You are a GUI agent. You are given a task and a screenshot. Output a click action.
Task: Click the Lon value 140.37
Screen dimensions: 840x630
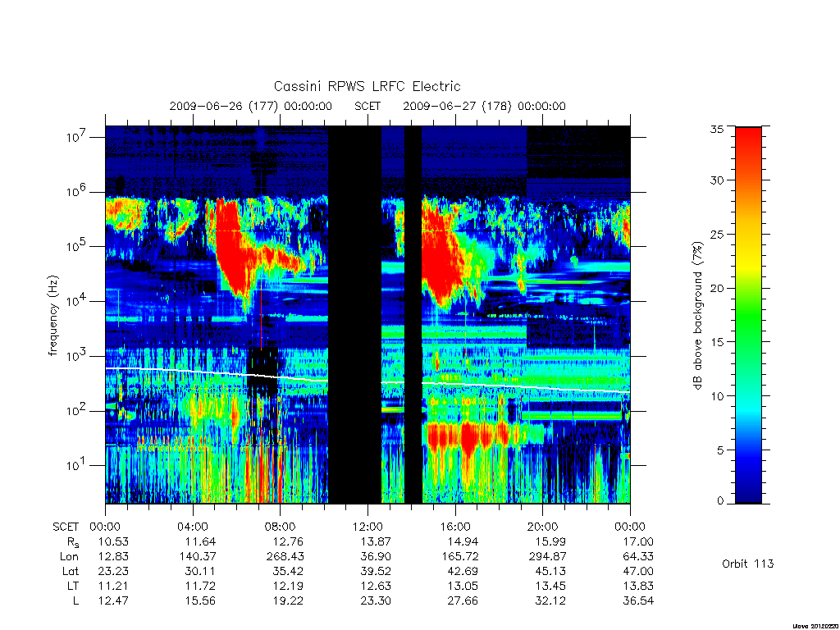197,557
